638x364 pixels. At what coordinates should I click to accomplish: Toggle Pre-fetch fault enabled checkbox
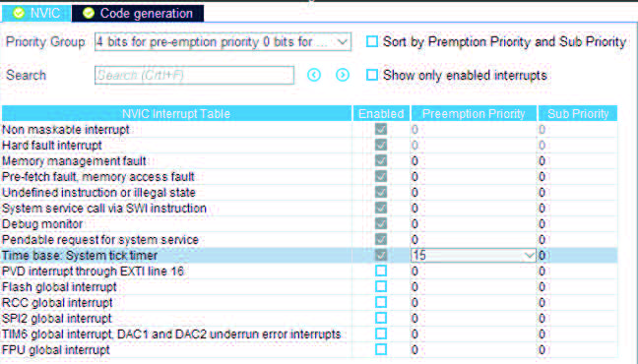point(381,176)
